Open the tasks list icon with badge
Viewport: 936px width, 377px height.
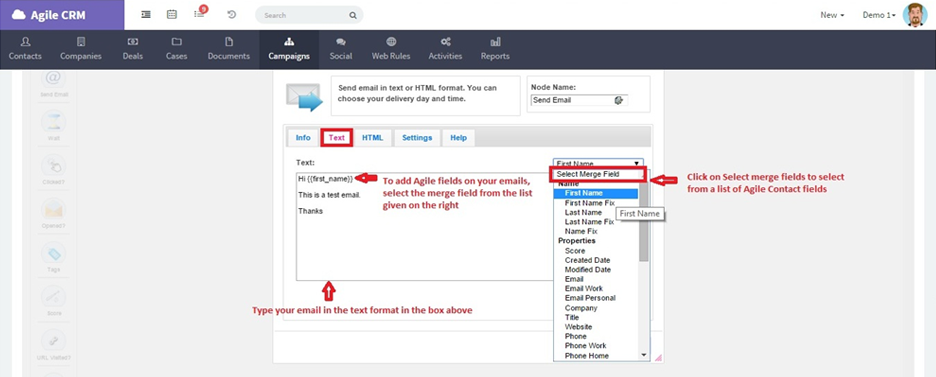tap(200, 14)
